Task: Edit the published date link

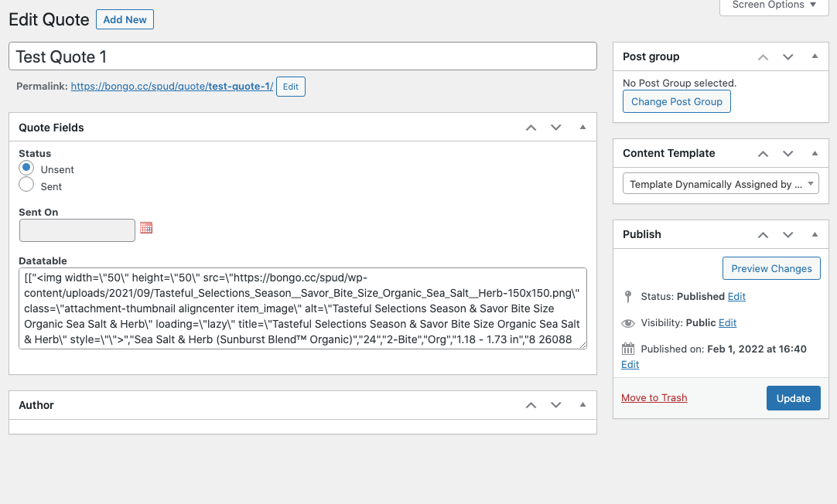Action: coord(630,364)
